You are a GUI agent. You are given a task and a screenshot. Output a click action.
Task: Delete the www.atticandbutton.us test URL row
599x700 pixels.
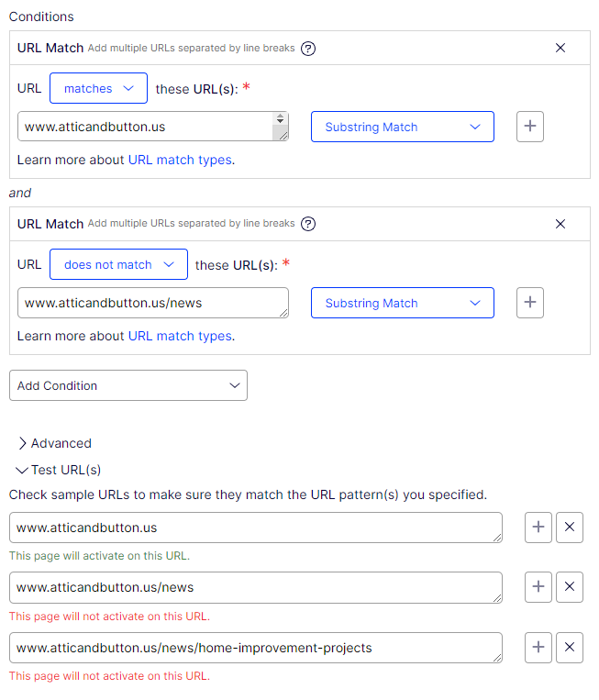(x=570, y=528)
